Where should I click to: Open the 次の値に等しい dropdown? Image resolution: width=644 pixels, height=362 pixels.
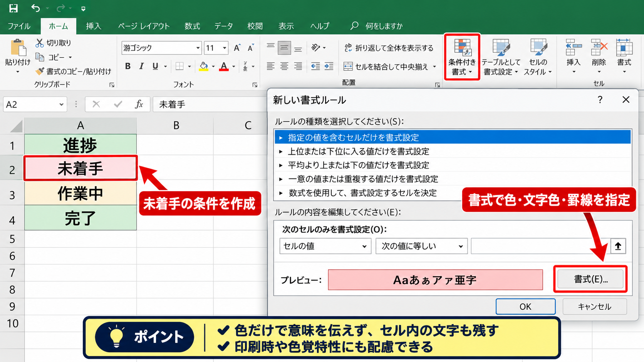tap(421, 246)
